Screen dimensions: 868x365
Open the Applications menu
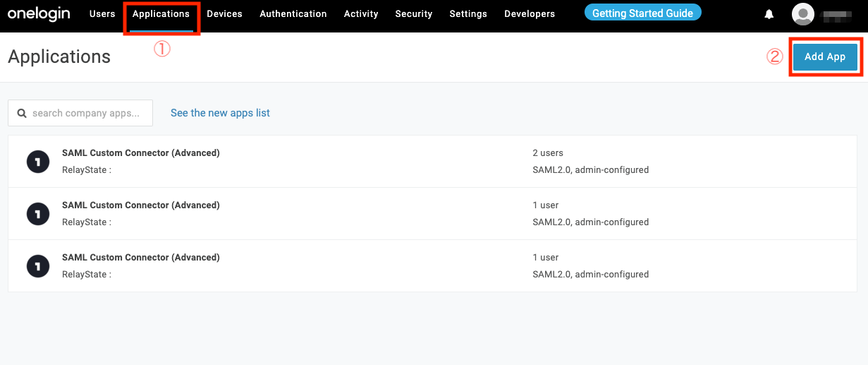point(161,14)
